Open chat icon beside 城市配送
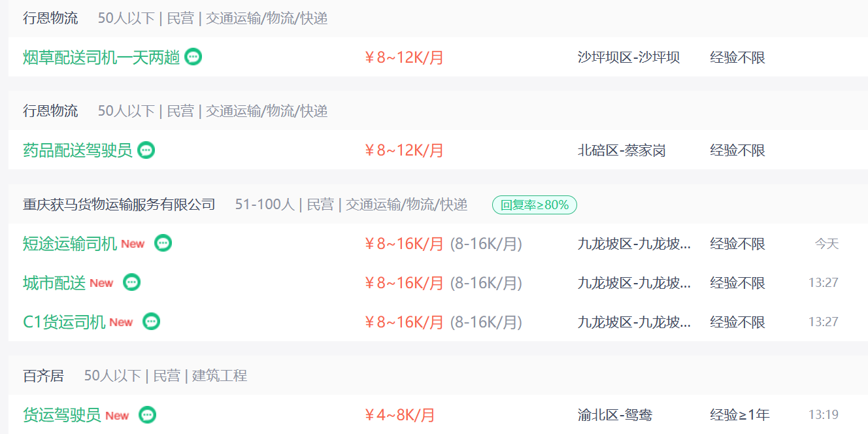The width and height of the screenshot is (868, 434). tap(132, 282)
